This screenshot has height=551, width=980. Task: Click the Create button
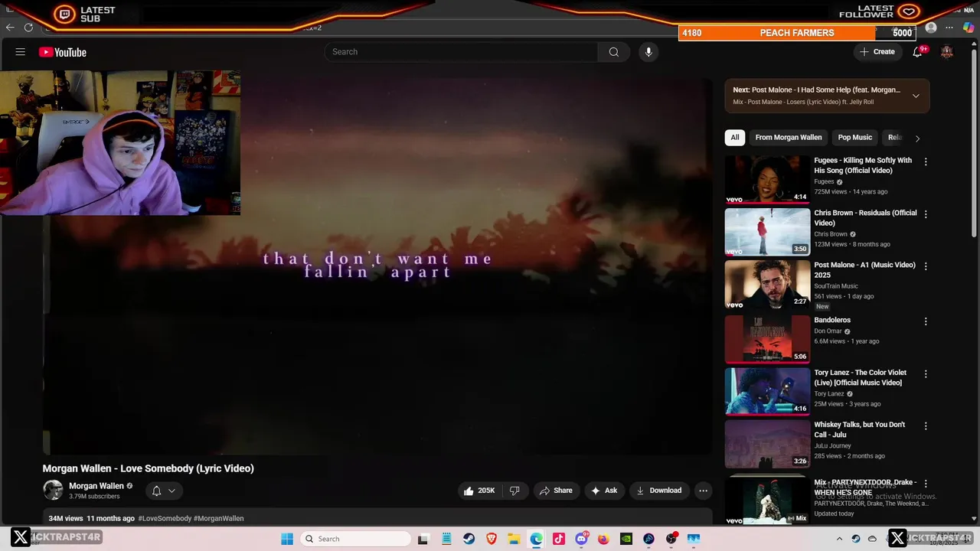pyautogui.click(x=877, y=52)
